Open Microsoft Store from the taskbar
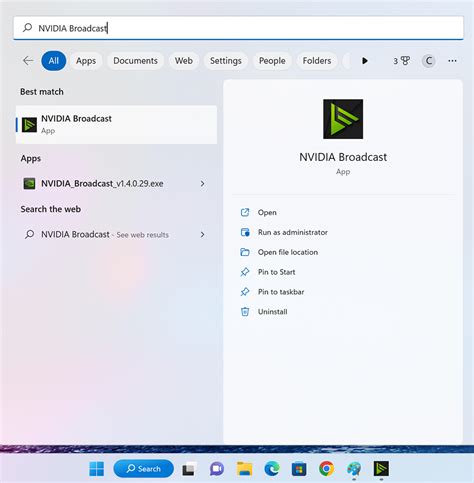Viewport: 474px width, 483px height. click(x=299, y=469)
